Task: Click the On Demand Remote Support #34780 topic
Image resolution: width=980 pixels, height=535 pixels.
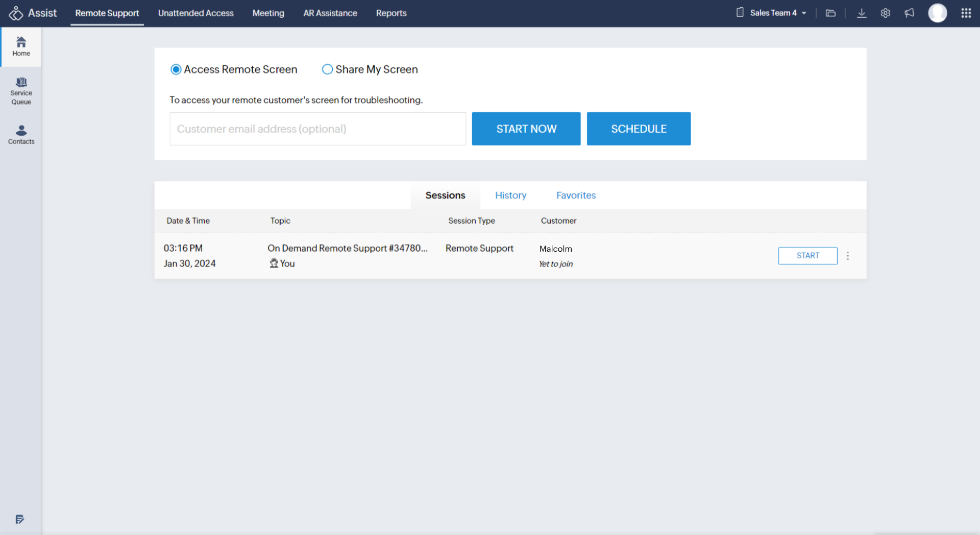Action: pos(348,248)
